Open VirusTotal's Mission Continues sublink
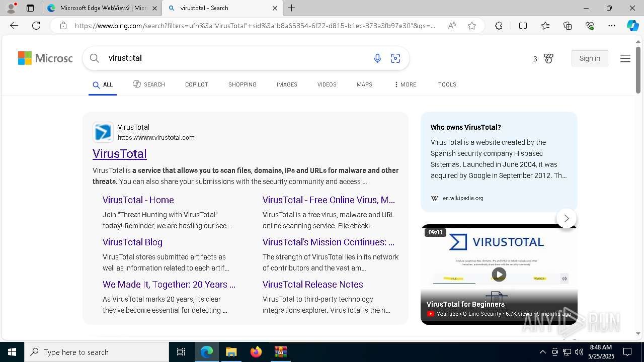 [x=329, y=242]
